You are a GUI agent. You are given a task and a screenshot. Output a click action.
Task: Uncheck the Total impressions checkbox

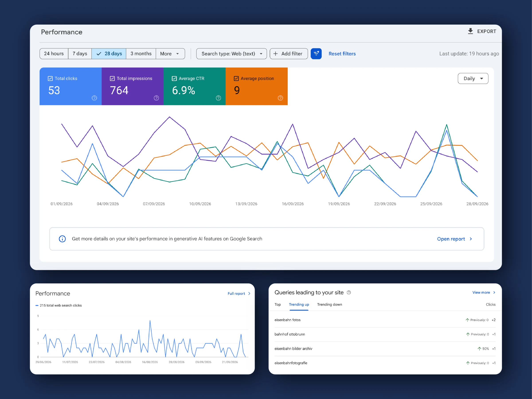coord(112,78)
